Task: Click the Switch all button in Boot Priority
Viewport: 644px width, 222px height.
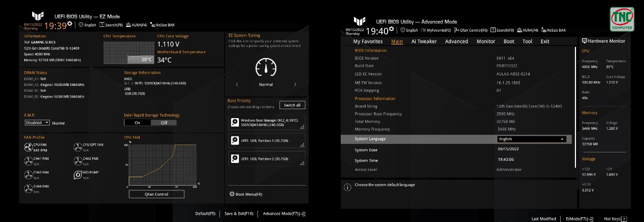Action: (292, 105)
